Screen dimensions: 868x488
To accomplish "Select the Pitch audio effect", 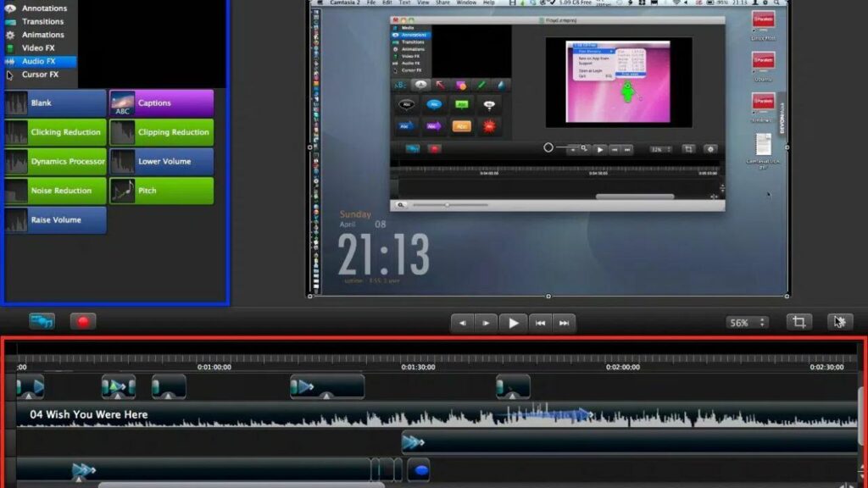I will click(161, 191).
